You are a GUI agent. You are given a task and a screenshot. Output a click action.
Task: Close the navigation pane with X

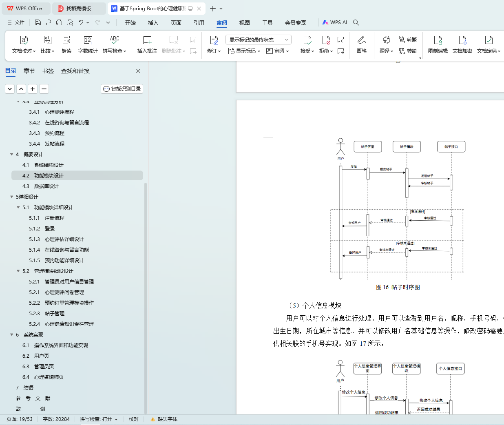pos(138,71)
